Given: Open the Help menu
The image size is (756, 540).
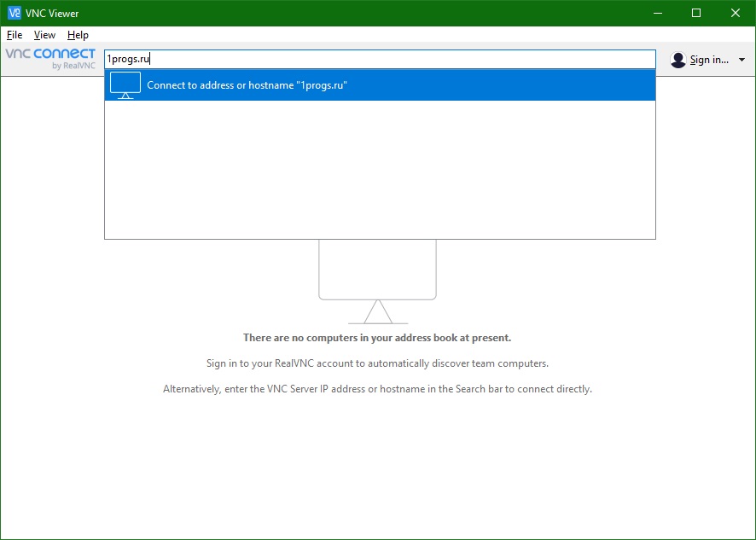Looking at the screenshot, I should (x=78, y=35).
